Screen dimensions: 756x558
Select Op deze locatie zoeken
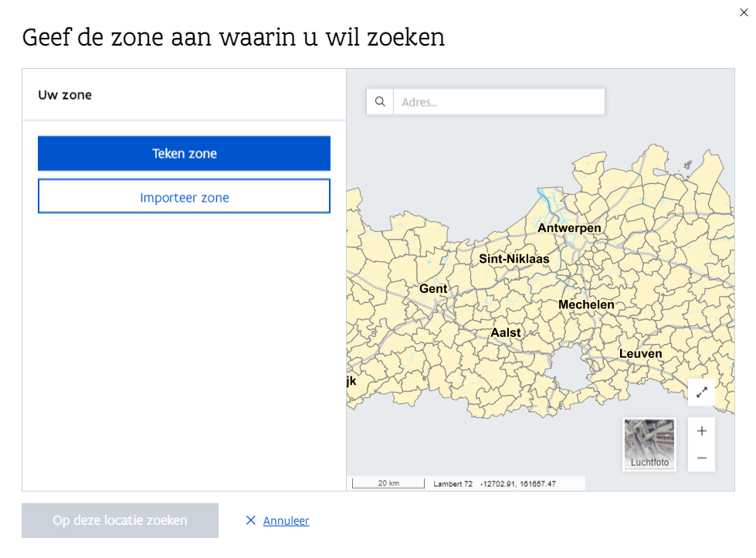(x=120, y=520)
